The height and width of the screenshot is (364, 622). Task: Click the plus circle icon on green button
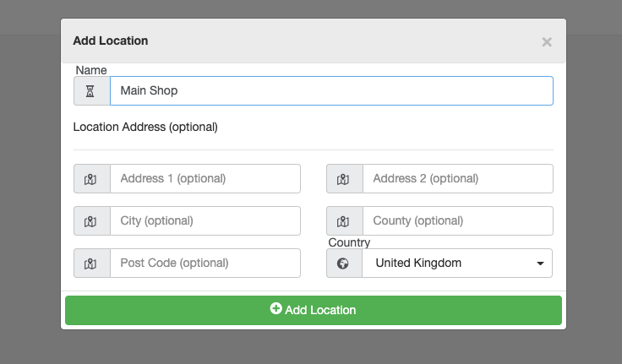click(x=276, y=310)
